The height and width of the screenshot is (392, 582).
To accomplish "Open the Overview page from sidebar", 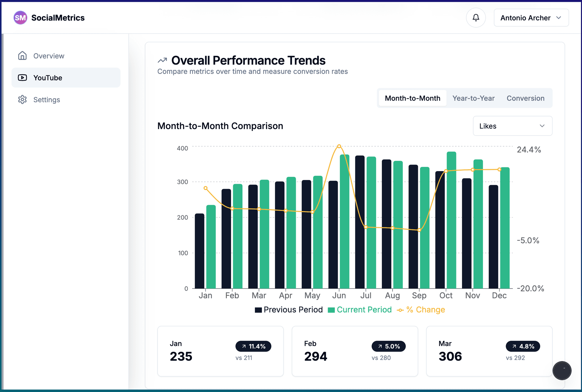I will pos(48,56).
